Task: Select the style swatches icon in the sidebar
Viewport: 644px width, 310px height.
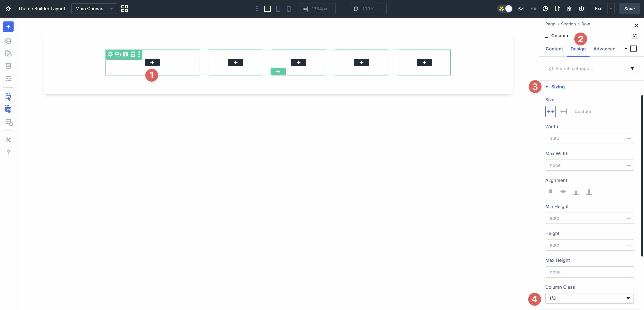Action: pyautogui.click(x=8, y=53)
